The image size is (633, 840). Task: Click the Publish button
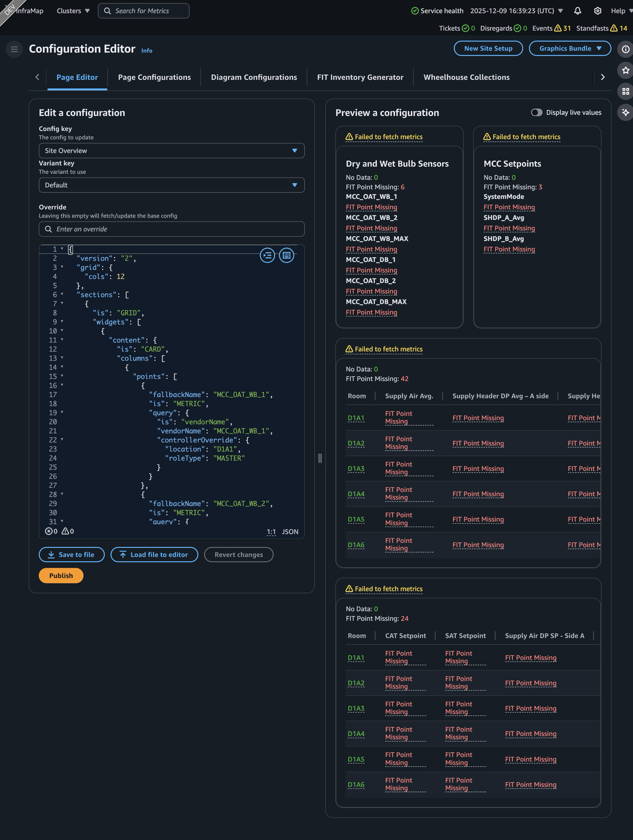click(x=61, y=575)
